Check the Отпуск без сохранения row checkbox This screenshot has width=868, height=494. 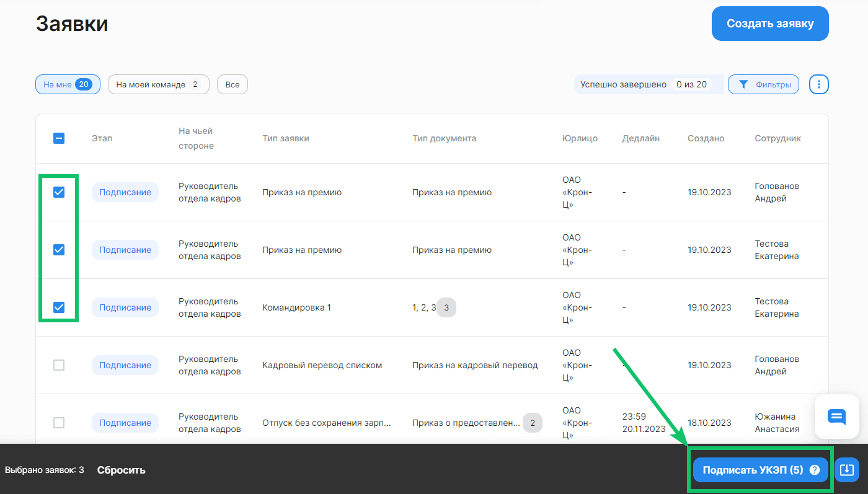pos(59,423)
